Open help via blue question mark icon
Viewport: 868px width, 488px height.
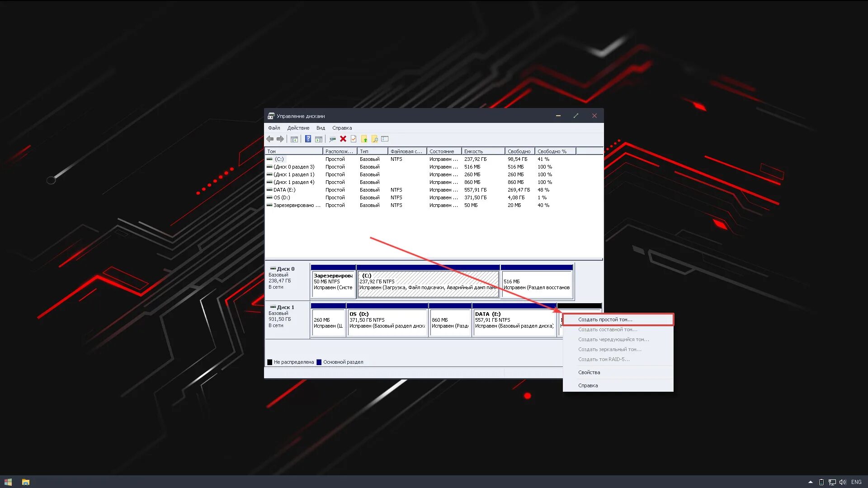[308, 139]
